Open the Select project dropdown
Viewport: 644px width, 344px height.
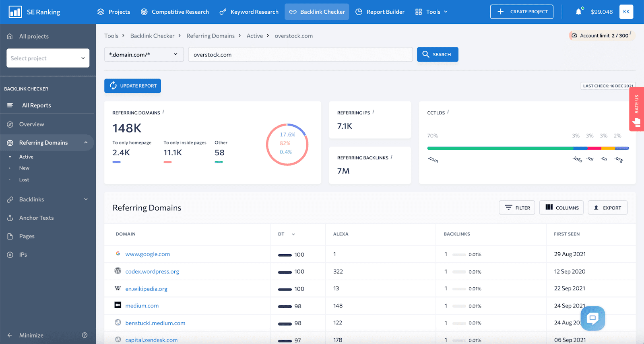[48, 58]
